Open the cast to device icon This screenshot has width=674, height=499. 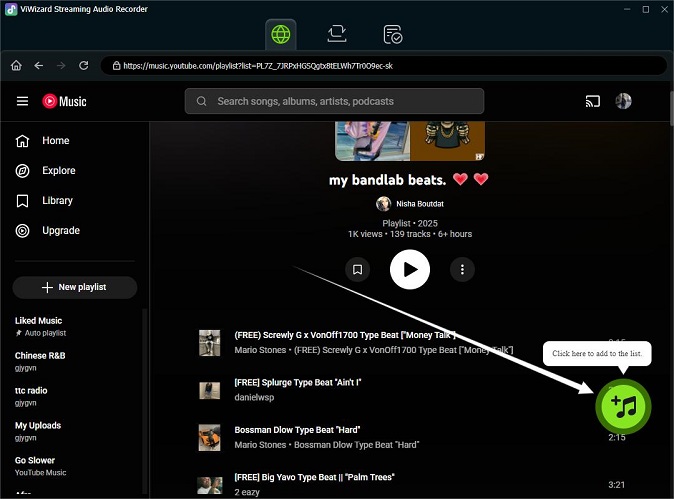[592, 101]
